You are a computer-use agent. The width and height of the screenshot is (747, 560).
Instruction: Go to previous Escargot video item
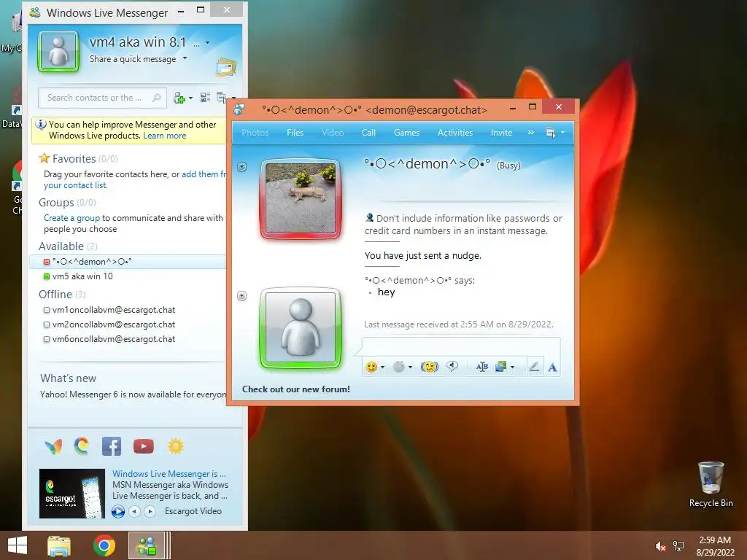point(135,511)
